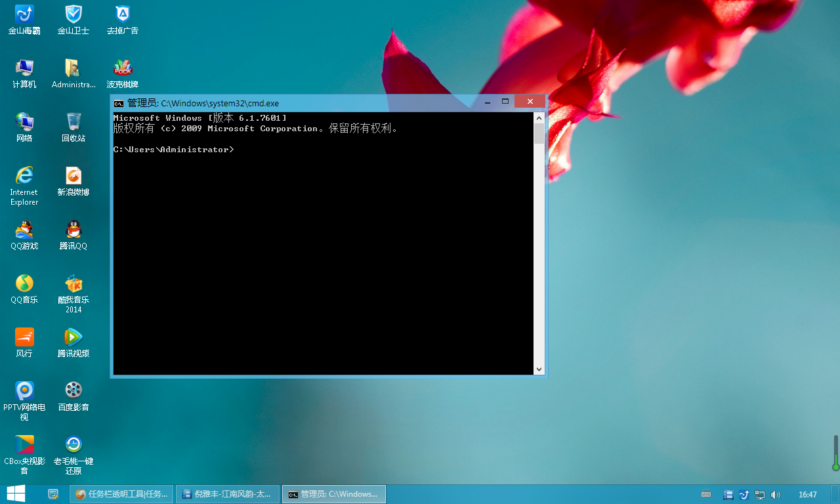Select the 新浪微博 desktop icon

[73, 181]
